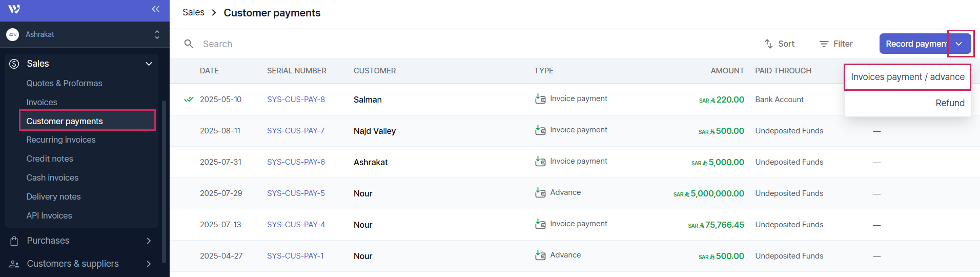Image resolution: width=980 pixels, height=277 pixels.
Task: Select Invoices payment / advance option
Action: point(907,77)
